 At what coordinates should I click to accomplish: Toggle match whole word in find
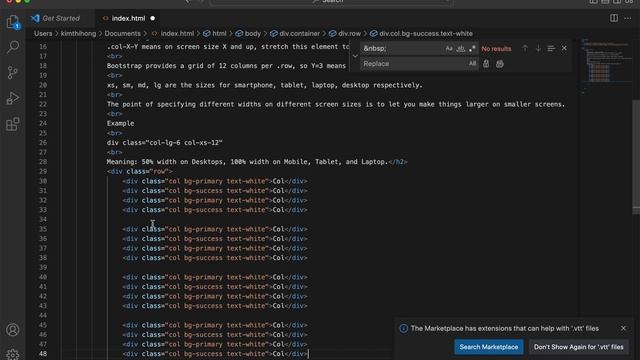click(460, 49)
